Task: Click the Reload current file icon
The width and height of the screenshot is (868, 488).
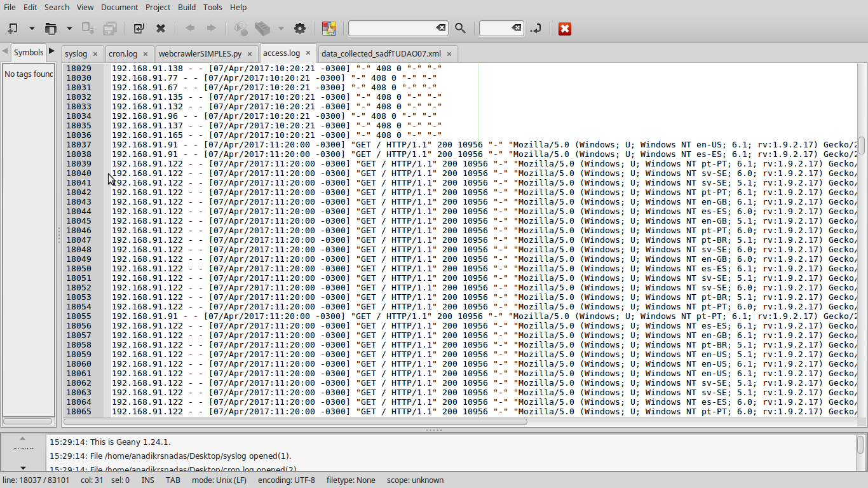Action: 139,28
